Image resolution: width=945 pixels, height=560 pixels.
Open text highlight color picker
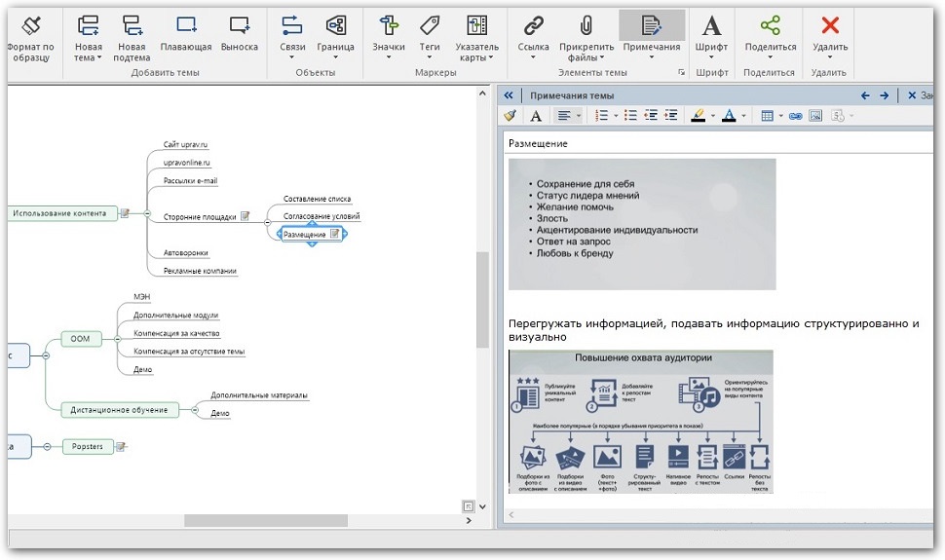pos(713,116)
